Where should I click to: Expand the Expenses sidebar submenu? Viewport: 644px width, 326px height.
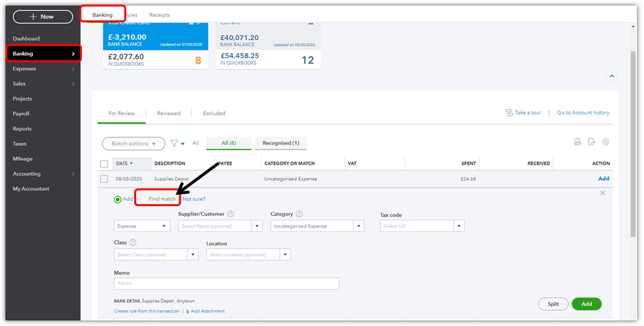tap(73, 69)
